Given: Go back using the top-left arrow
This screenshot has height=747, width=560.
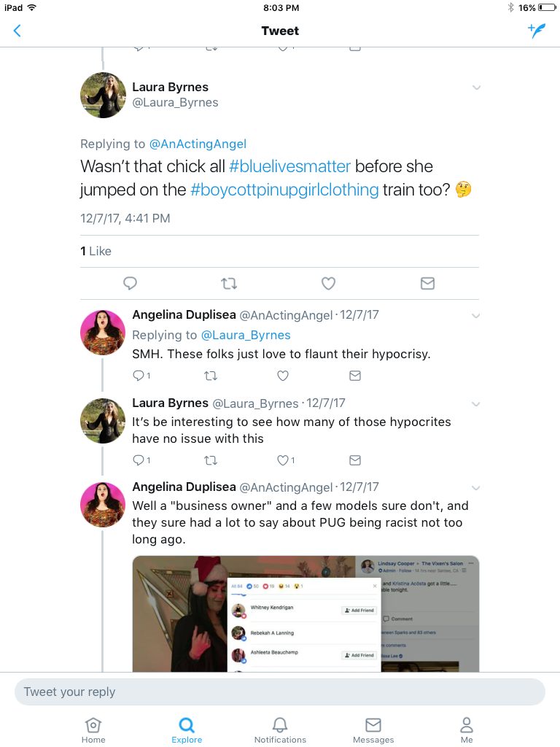Looking at the screenshot, I should pos(17,31).
